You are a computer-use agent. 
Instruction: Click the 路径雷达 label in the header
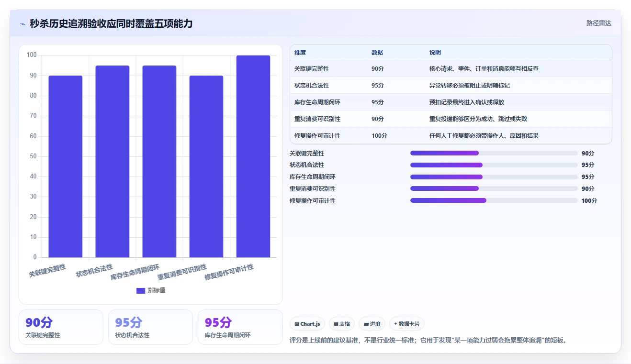point(599,23)
